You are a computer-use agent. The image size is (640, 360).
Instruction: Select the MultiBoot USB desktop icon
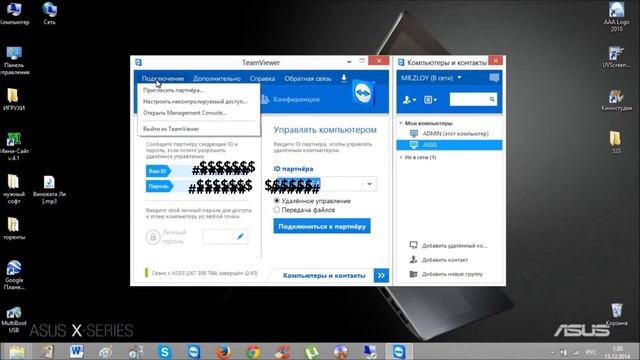point(14,320)
